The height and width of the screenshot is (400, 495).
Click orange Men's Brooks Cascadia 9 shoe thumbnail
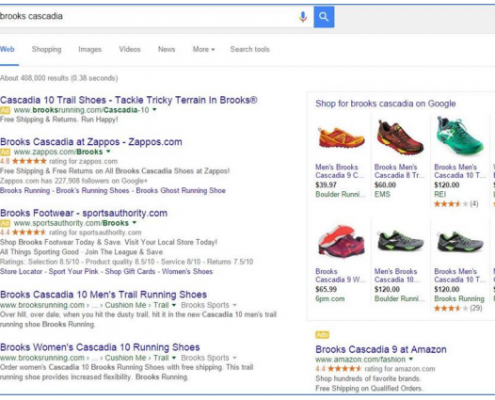click(x=341, y=138)
